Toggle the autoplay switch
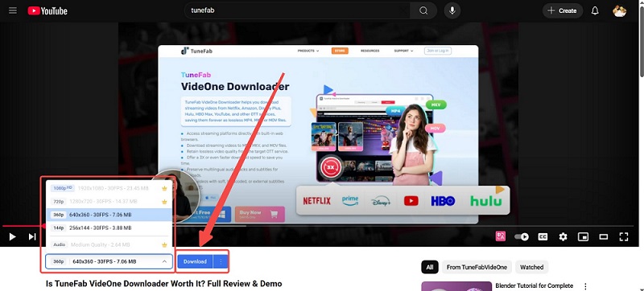Viewport: 644px width, 291px height. click(521, 236)
